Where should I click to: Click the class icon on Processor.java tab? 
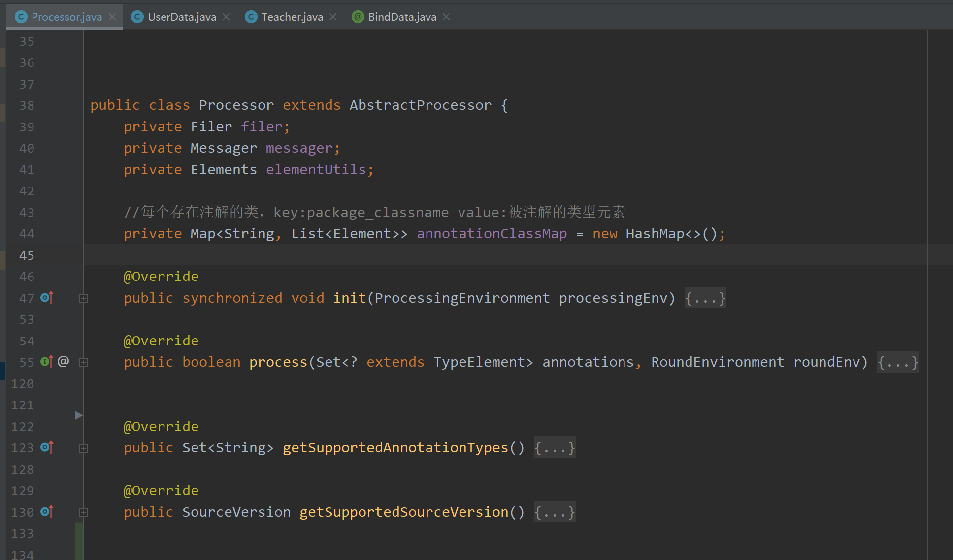pos(21,17)
